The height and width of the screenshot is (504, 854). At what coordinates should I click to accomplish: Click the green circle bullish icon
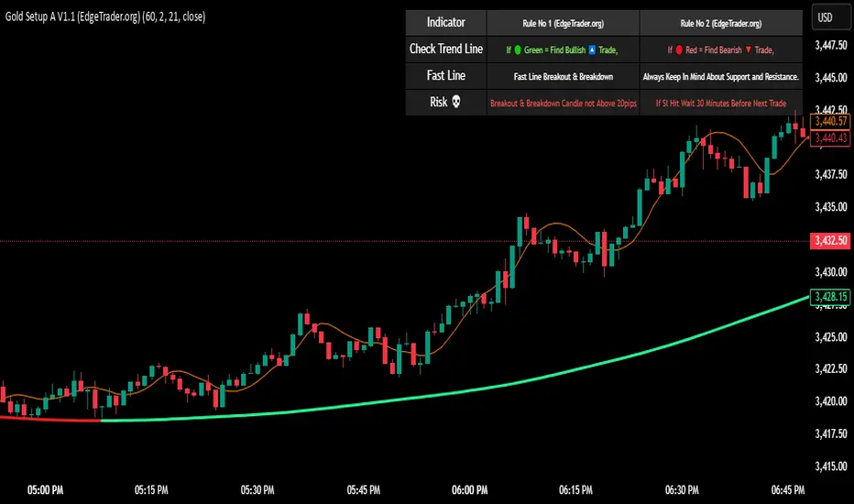[x=517, y=49]
